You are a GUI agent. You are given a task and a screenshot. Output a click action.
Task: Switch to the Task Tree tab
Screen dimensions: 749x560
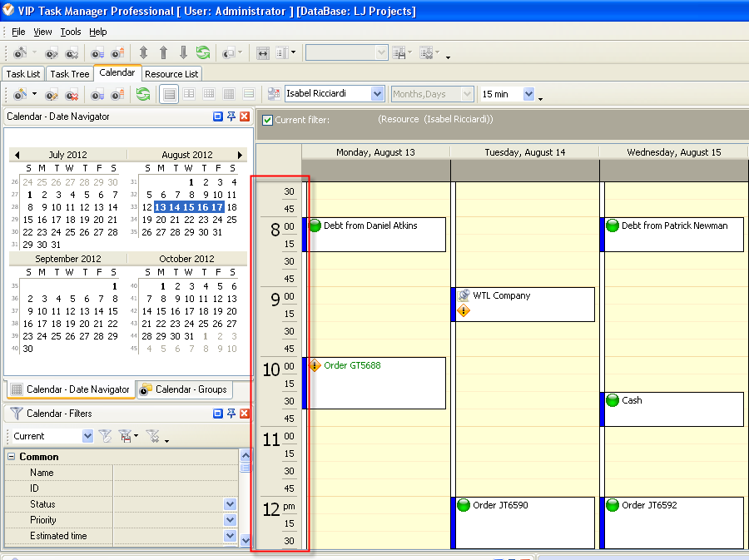(x=69, y=74)
